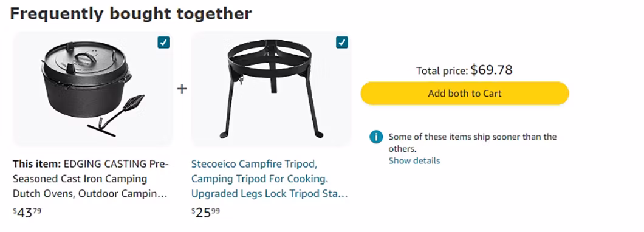Select the campfire tripod stand thumbnail

pyautogui.click(x=271, y=89)
